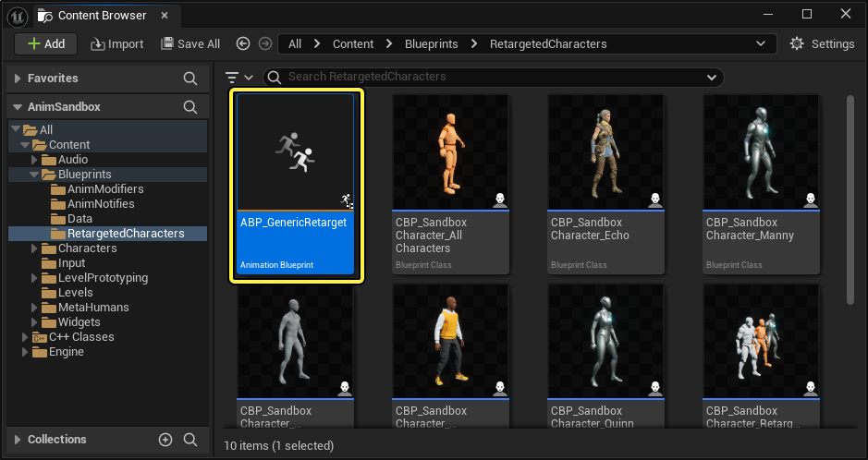Select CBP_SandboxCharacter_Quinn asset
Screen dimensions: 868x460
click(605, 356)
